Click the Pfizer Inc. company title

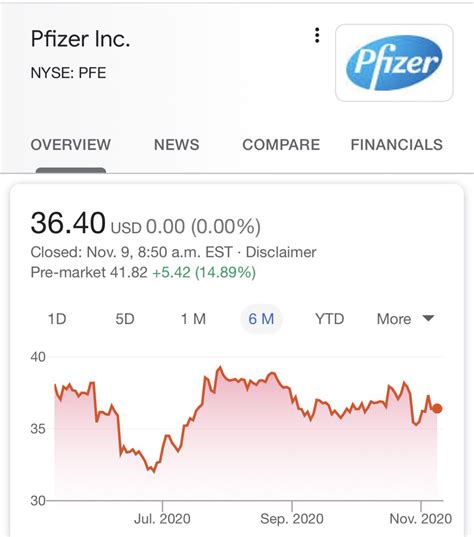pyautogui.click(x=80, y=39)
